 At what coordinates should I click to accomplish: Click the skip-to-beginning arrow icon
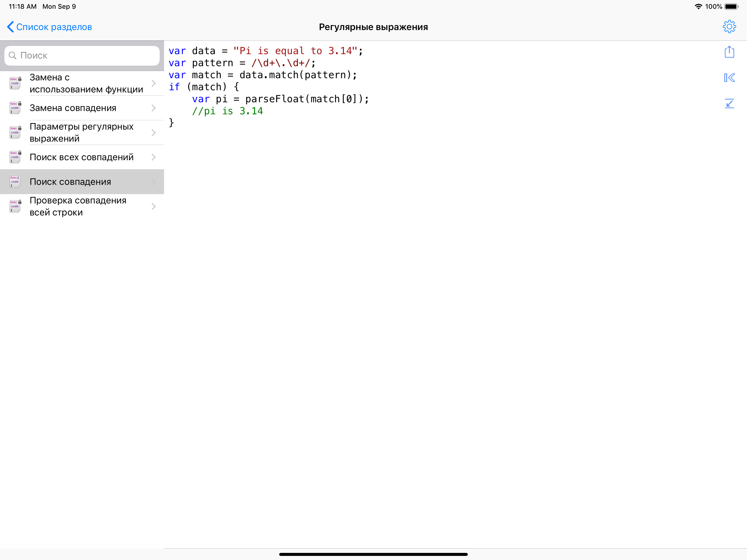730,78
